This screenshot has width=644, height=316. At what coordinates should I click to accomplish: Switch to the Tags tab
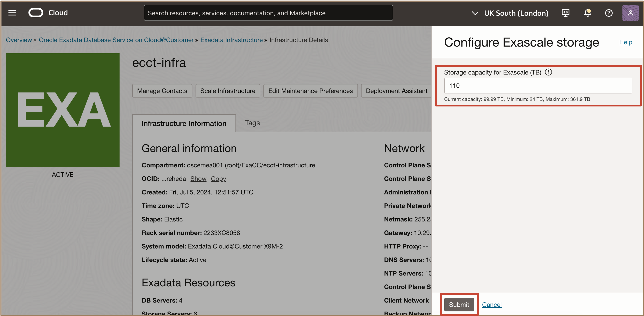tap(252, 123)
